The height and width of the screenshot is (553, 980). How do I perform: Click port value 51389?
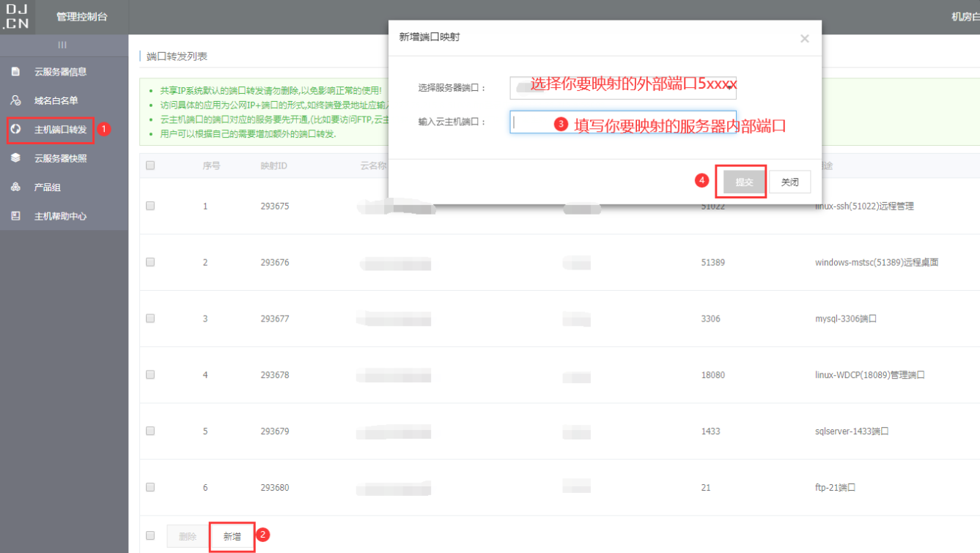[713, 262]
